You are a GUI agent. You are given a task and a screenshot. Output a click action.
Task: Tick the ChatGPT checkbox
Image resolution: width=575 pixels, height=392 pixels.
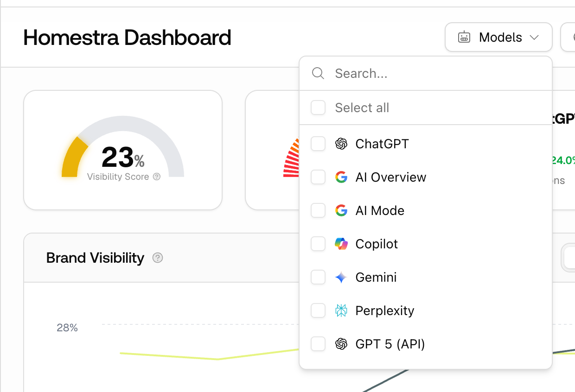[x=318, y=144]
